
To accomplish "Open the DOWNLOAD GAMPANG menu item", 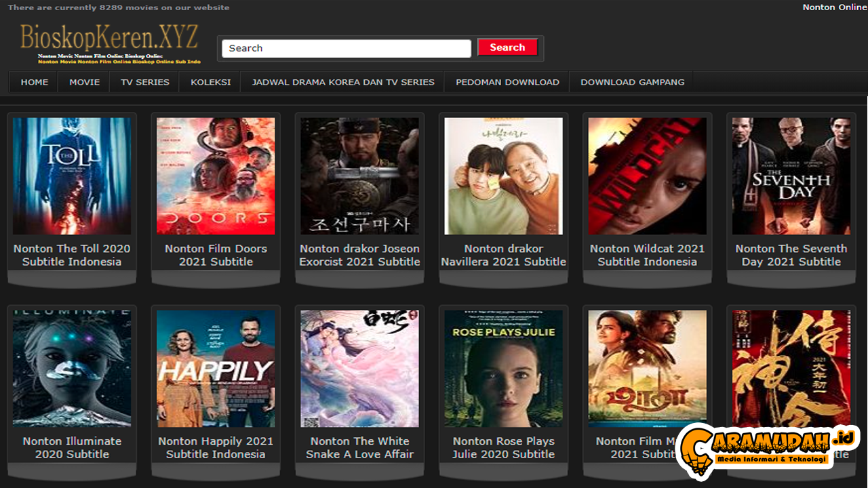I will tap(633, 82).
